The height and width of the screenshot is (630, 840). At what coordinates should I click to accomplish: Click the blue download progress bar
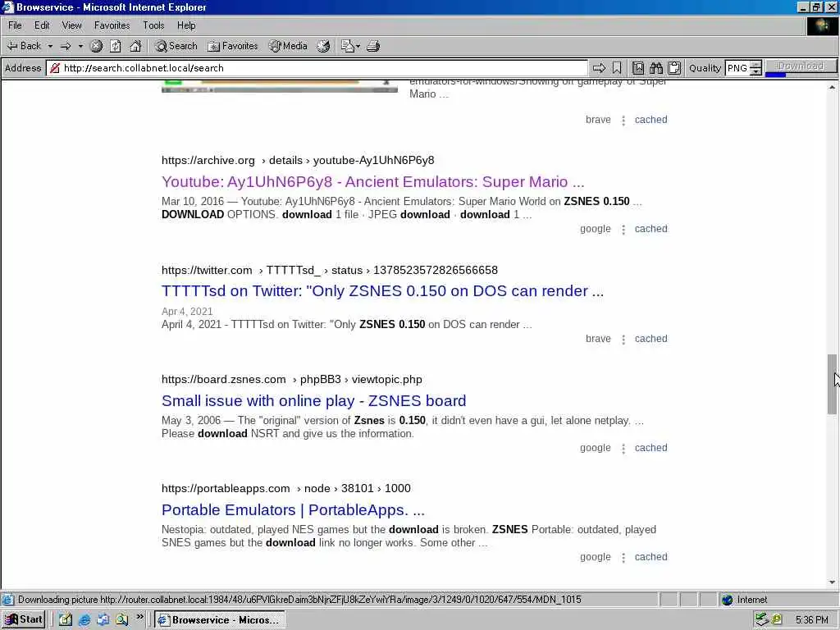[775, 75]
